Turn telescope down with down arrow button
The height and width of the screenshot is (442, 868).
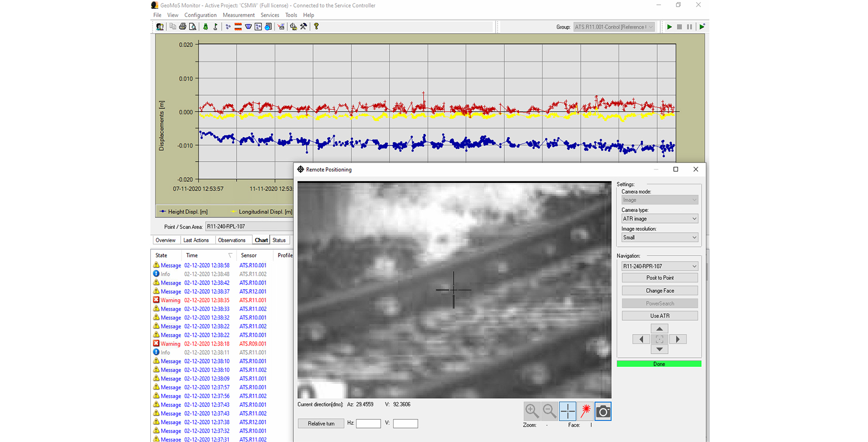coord(660,350)
